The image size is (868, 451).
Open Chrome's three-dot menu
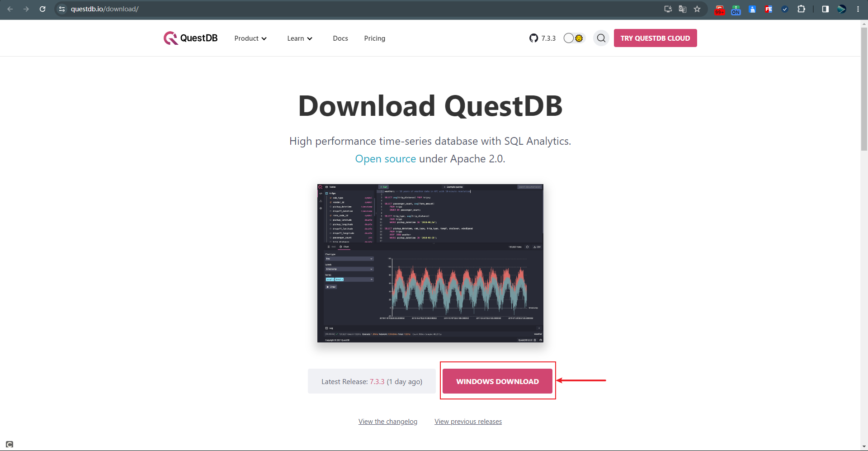(x=858, y=9)
